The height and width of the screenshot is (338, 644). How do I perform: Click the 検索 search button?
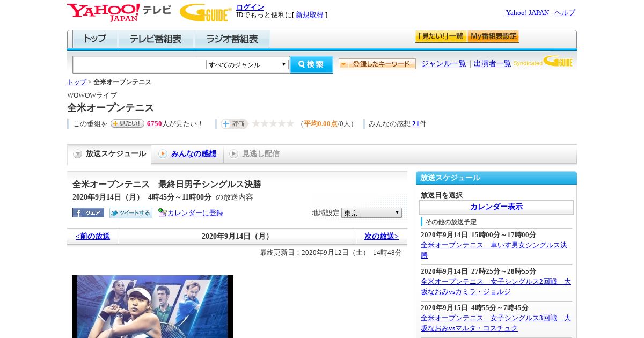[311, 64]
